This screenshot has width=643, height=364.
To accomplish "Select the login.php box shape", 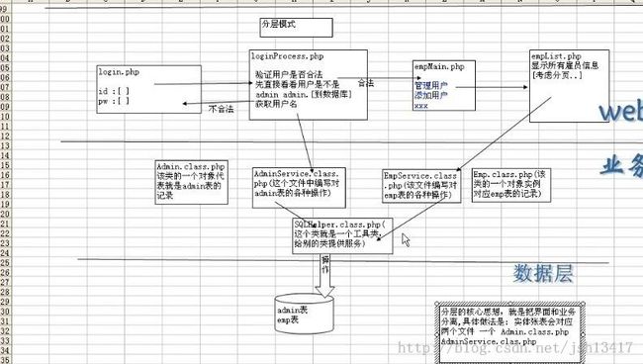I will pyautogui.click(x=148, y=89).
